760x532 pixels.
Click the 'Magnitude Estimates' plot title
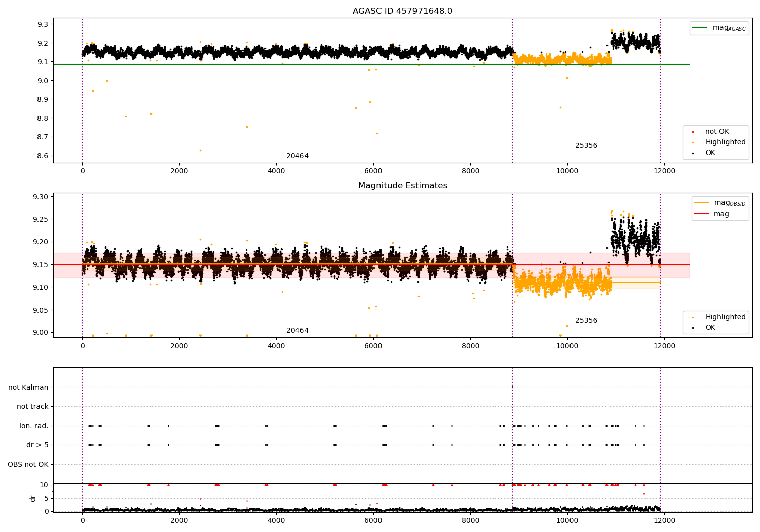pyautogui.click(x=402, y=186)
